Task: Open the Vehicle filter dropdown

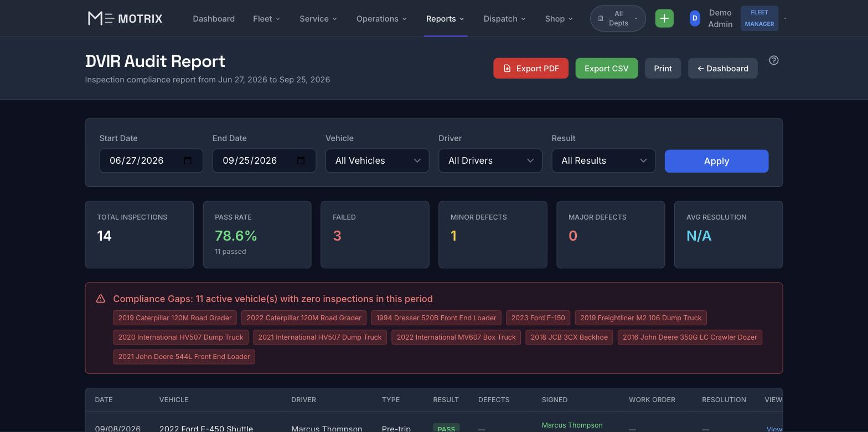Action: [x=377, y=160]
